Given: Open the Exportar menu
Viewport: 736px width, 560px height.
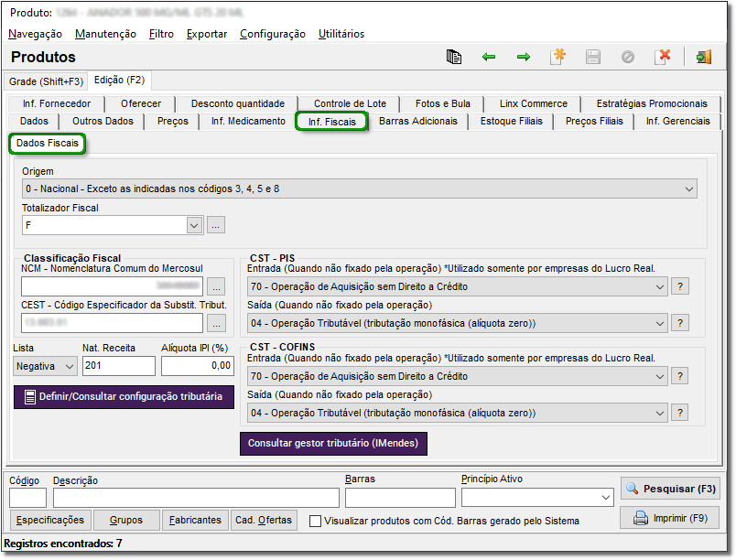Looking at the screenshot, I should [x=207, y=34].
